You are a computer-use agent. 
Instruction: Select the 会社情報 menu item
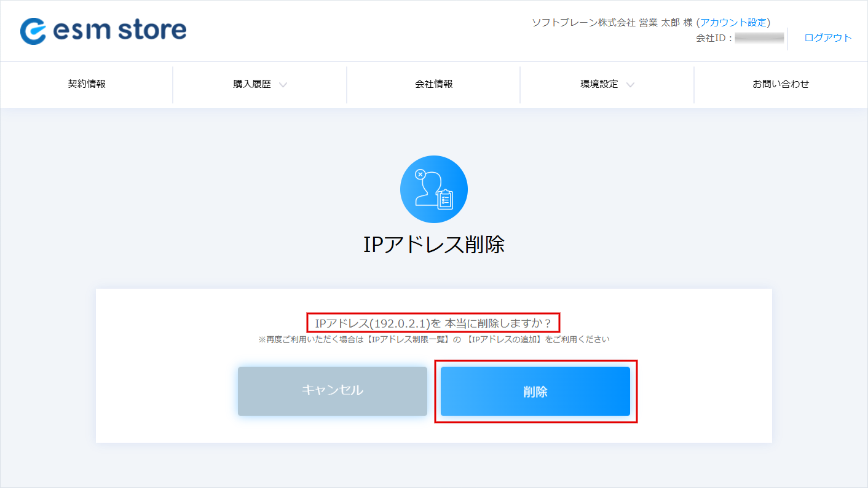[433, 84]
